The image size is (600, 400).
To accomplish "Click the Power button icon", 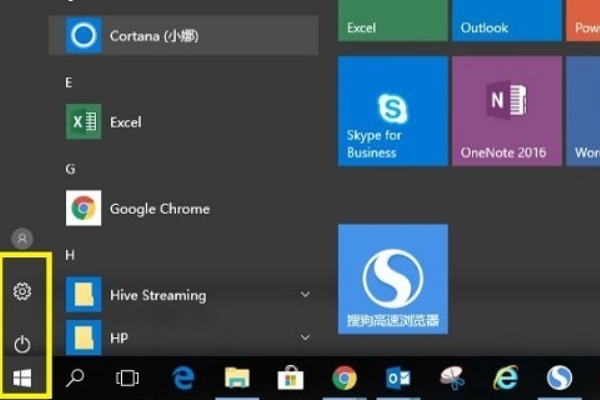I will pos(22,344).
